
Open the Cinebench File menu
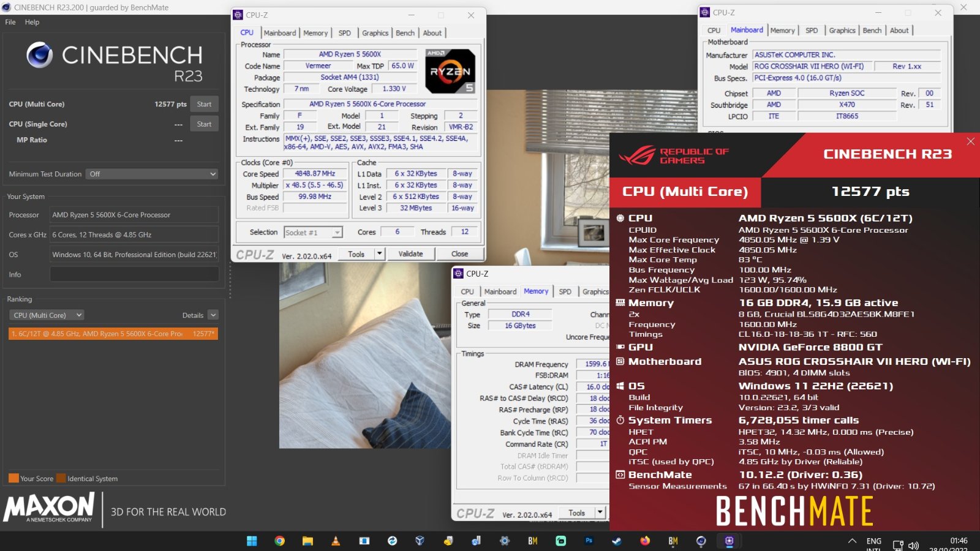tap(10, 22)
